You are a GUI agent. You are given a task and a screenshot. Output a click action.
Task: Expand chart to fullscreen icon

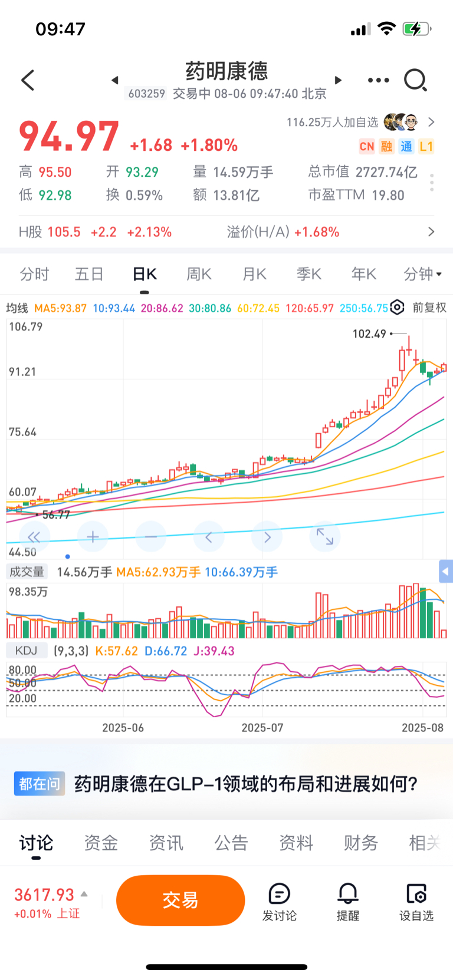click(x=325, y=537)
